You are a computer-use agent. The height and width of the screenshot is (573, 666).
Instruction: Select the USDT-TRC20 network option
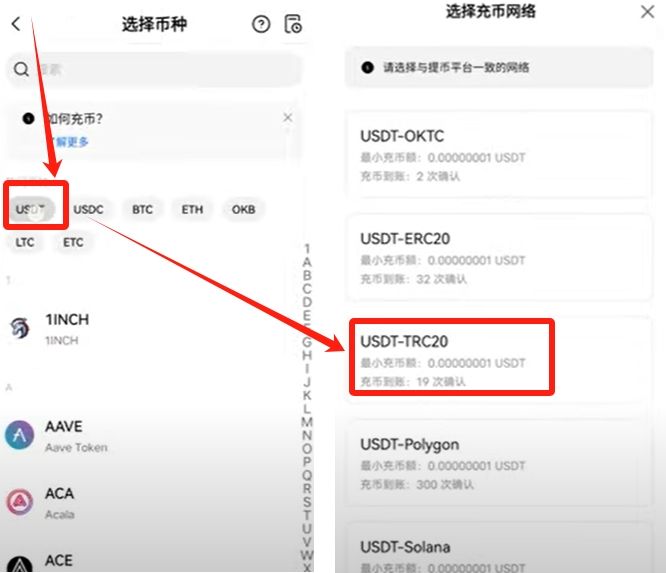coord(453,359)
